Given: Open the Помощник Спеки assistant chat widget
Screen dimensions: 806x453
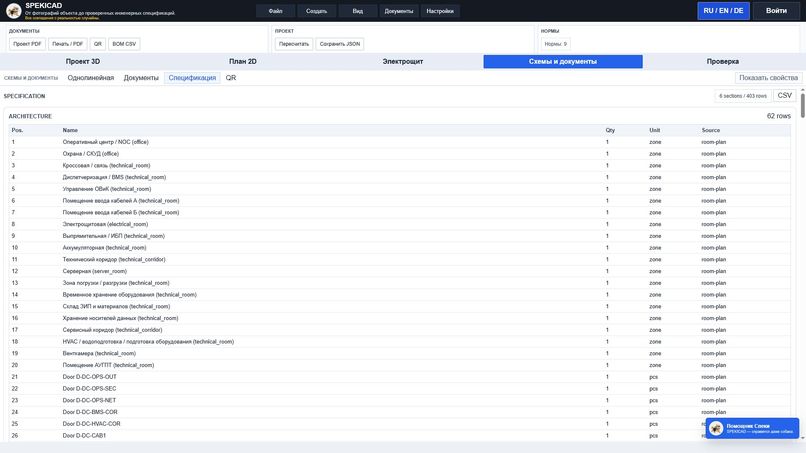Looking at the screenshot, I should (752, 428).
